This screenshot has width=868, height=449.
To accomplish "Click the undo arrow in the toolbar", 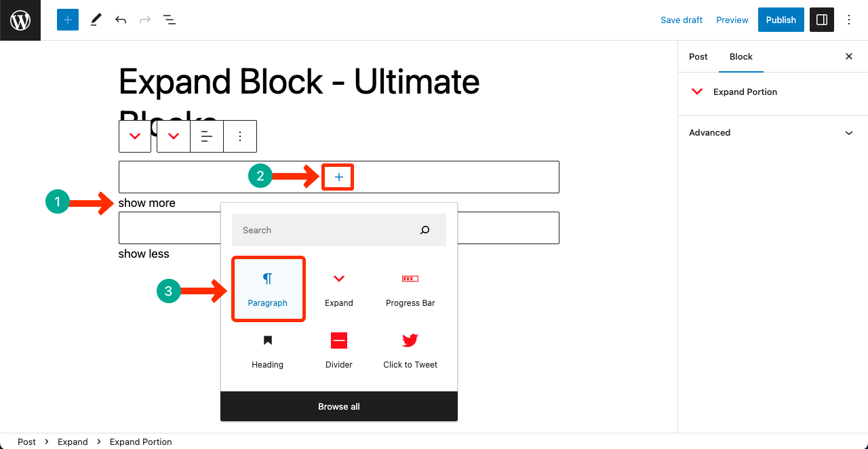I will coord(120,20).
